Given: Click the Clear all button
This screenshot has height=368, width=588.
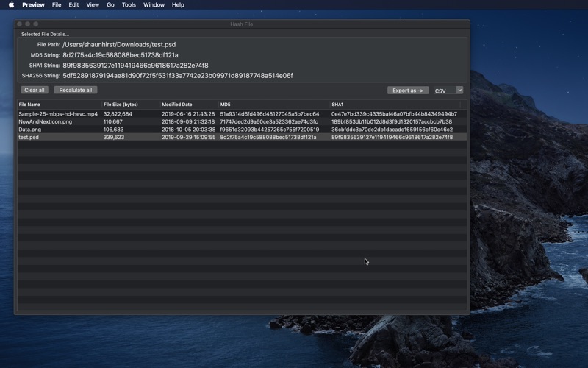Looking at the screenshot, I should pos(35,90).
